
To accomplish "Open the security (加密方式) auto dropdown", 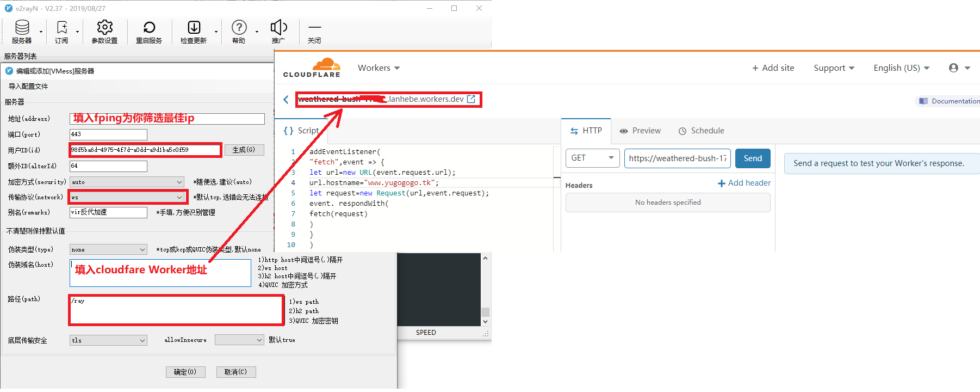I will click(127, 182).
